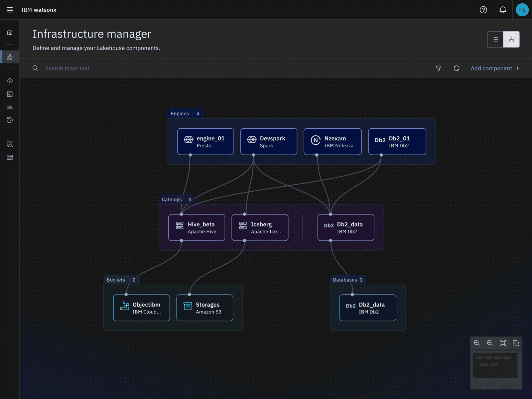Select the Hive_beta catalog node
Screen dimensions: 532x399
(197, 227)
